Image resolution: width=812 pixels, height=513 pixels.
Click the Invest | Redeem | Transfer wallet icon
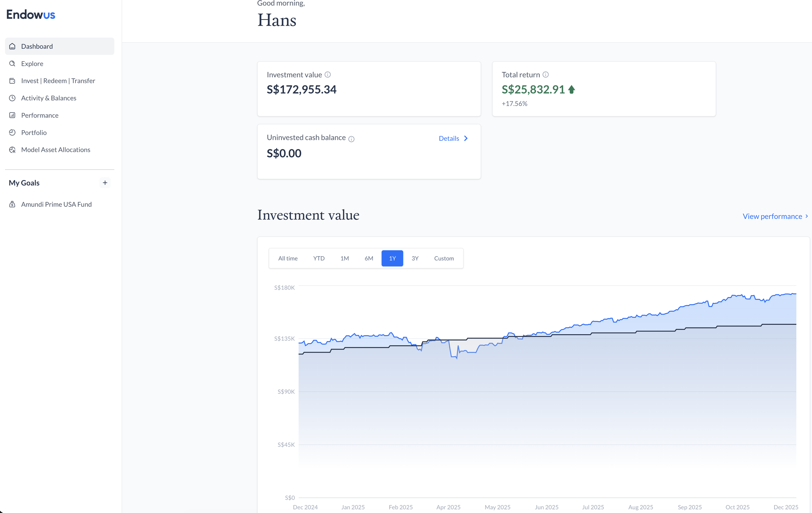point(12,81)
